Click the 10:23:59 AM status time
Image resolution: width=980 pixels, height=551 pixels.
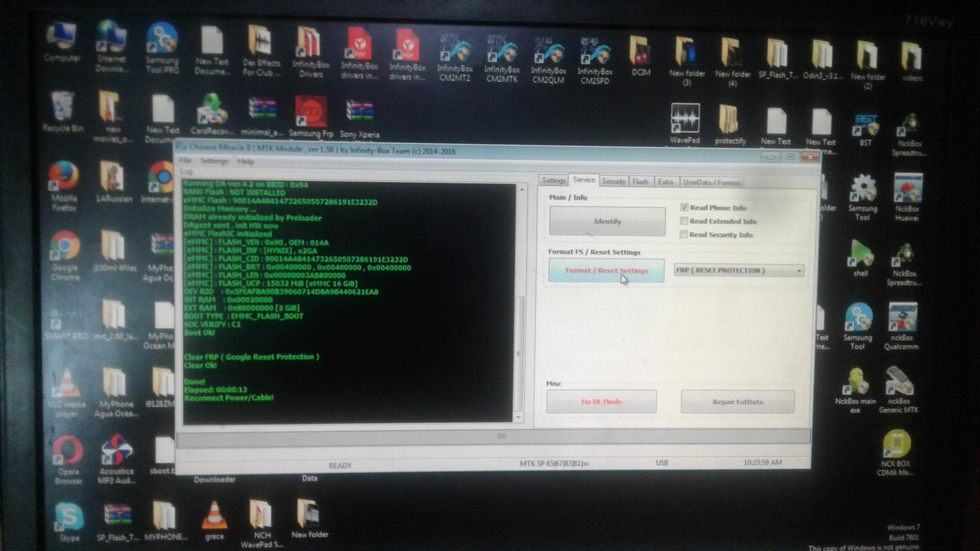[763, 462]
